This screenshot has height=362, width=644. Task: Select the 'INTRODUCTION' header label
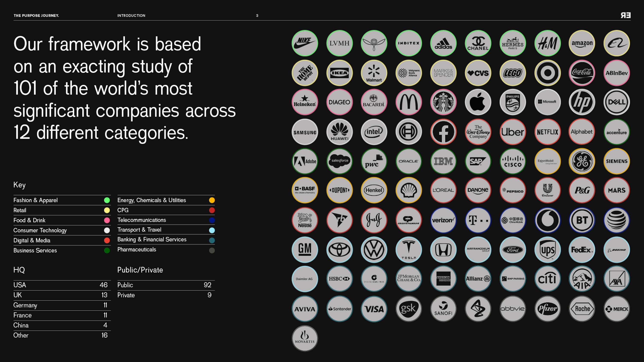pyautogui.click(x=131, y=15)
